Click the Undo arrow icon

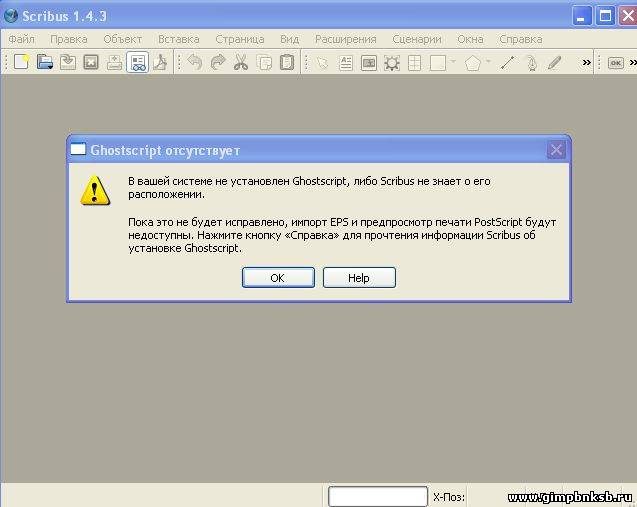click(x=195, y=62)
